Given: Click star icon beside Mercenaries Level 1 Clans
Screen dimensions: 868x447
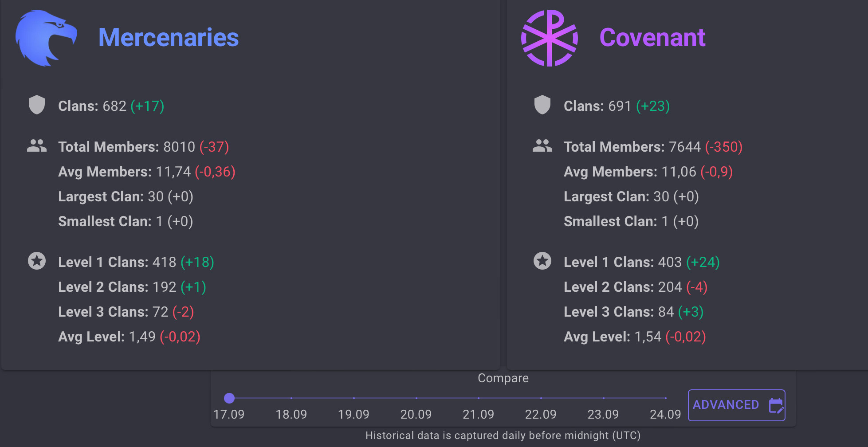Looking at the screenshot, I should click(37, 261).
